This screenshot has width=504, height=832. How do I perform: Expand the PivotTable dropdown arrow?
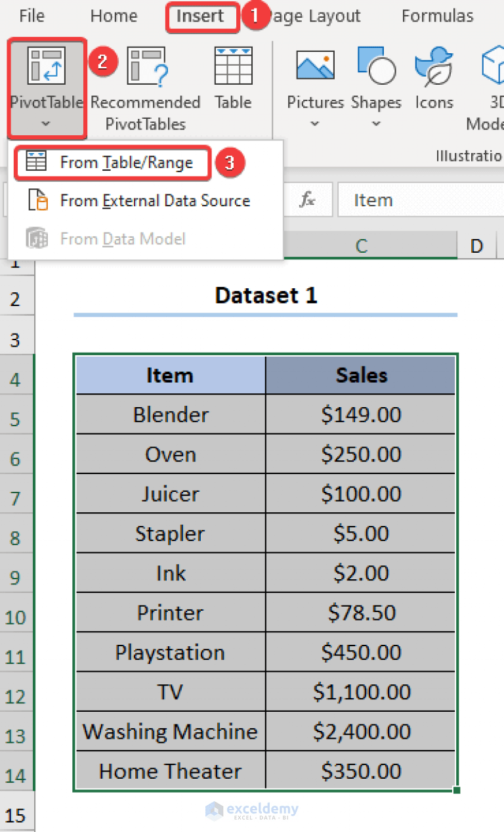point(46,121)
